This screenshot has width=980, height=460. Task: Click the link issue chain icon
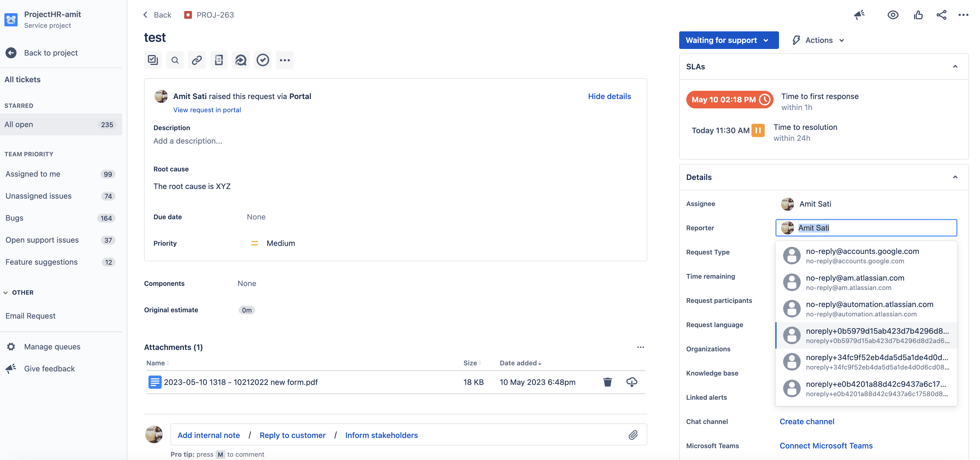coord(197,60)
